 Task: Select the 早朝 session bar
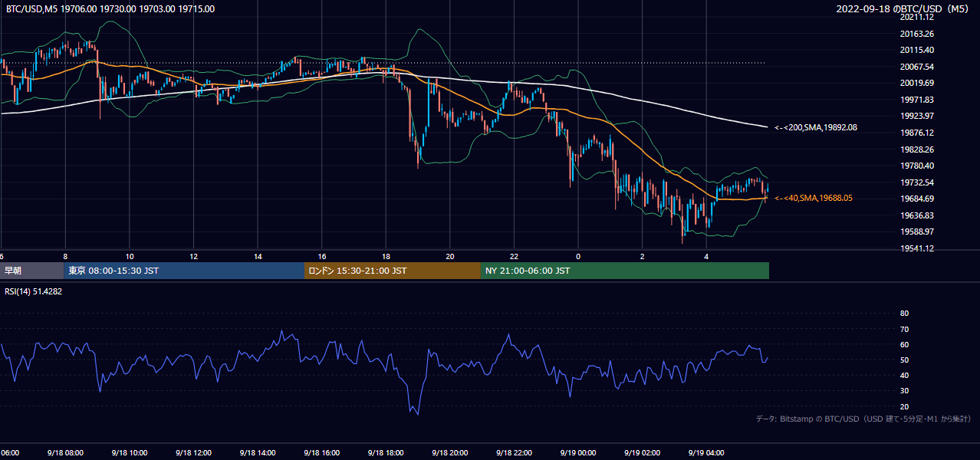[x=31, y=271]
